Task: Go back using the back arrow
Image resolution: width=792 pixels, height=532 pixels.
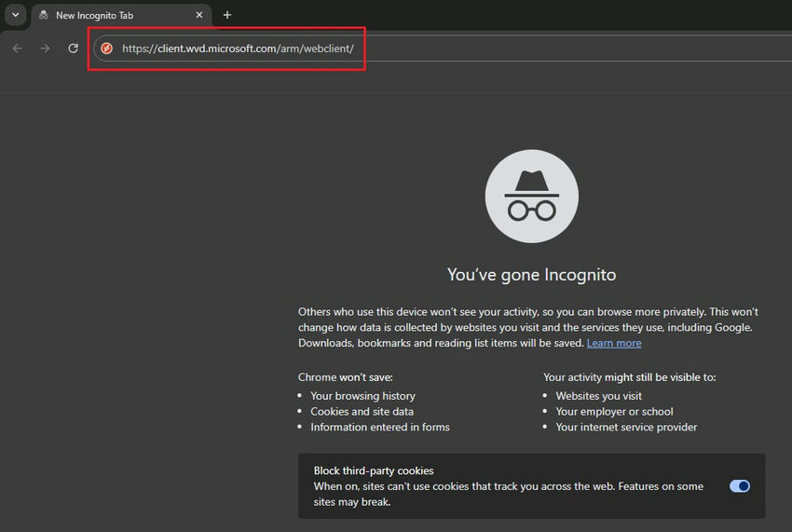Action: pyautogui.click(x=17, y=48)
